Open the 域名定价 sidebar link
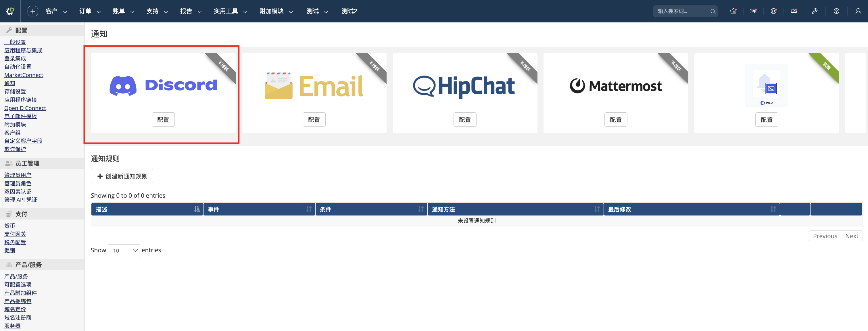 (x=15, y=309)
